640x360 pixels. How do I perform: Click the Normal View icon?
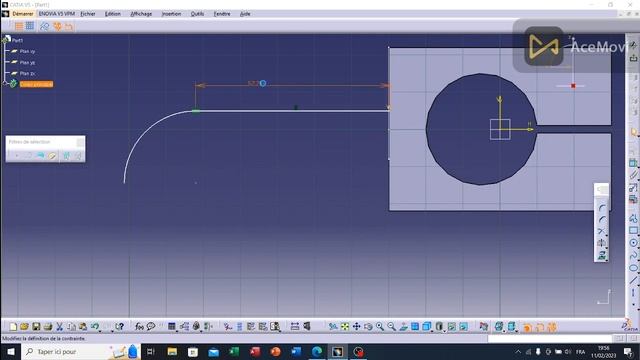(403, 327)
